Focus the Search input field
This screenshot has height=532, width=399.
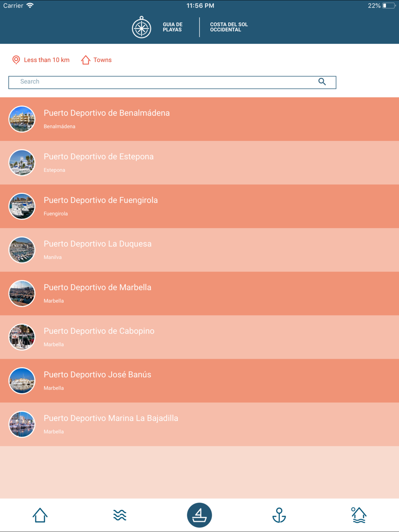point(172,82)
